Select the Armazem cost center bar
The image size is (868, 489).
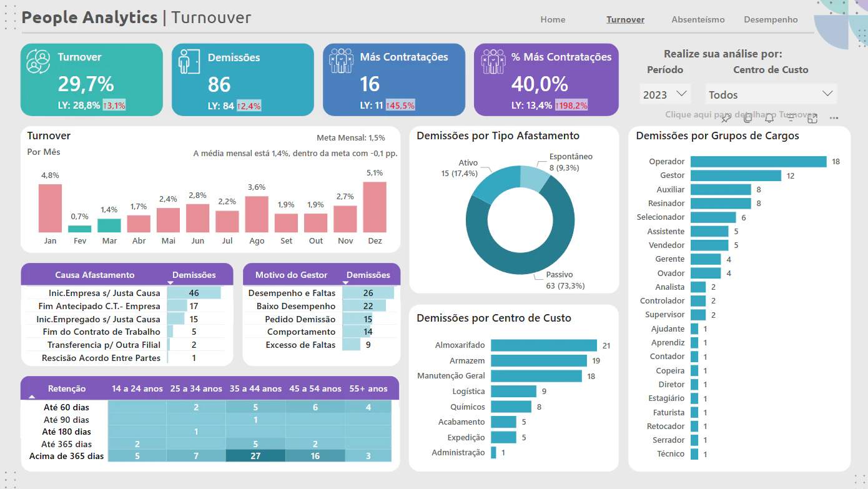point(539,360)
